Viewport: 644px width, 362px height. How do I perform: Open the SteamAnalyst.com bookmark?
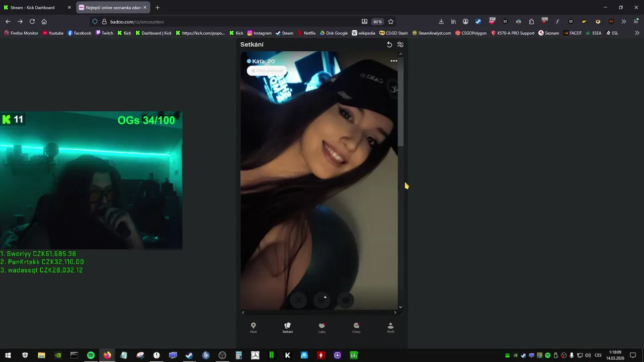[x=432, y=33]
